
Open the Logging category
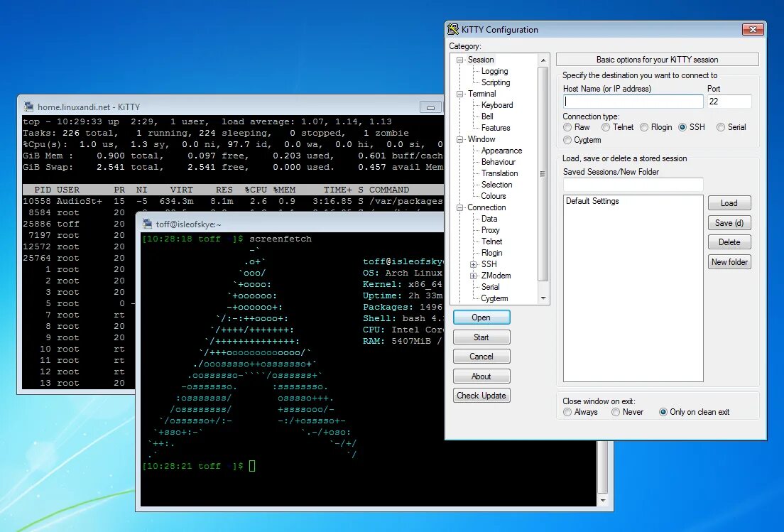[x=494, y=71]
